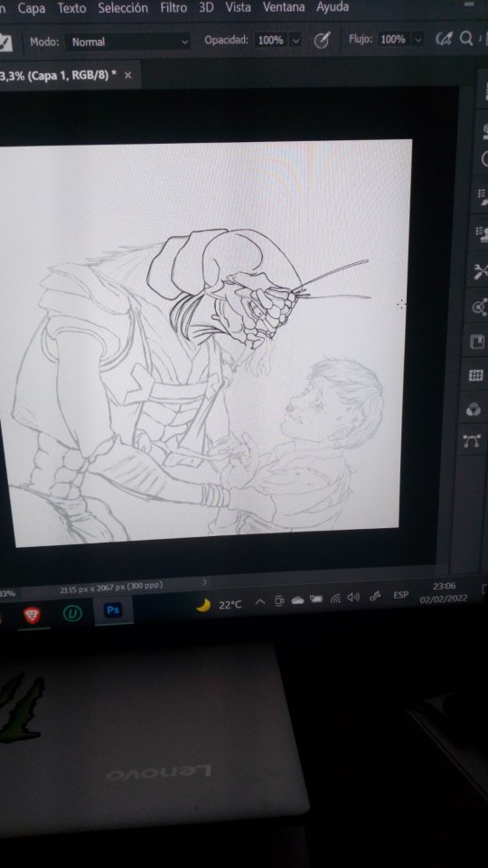Open the Vista menu

tap(238, 7)
